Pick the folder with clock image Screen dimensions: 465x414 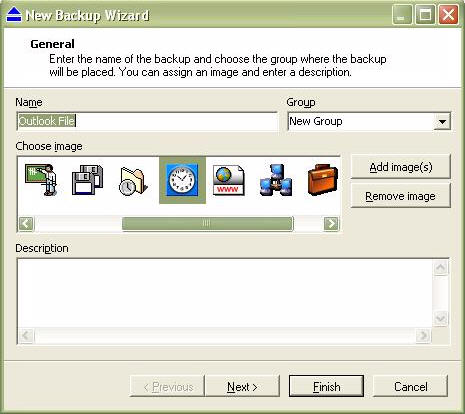134,182
